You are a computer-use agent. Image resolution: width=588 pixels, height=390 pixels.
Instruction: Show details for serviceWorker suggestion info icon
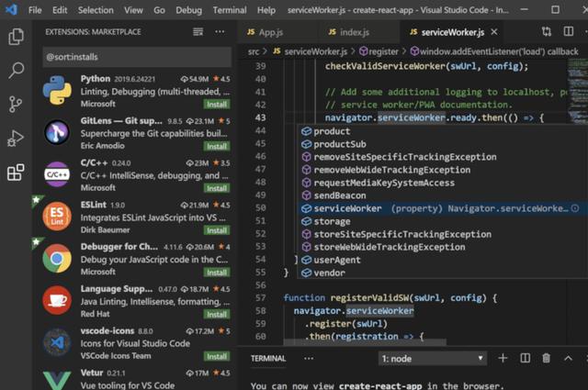(575, 208)
